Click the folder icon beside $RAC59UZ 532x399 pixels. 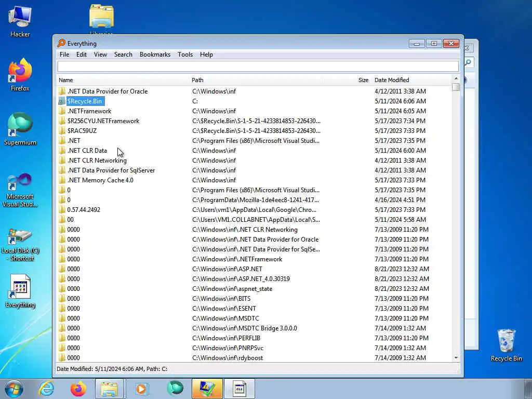(x=62, y=130)
